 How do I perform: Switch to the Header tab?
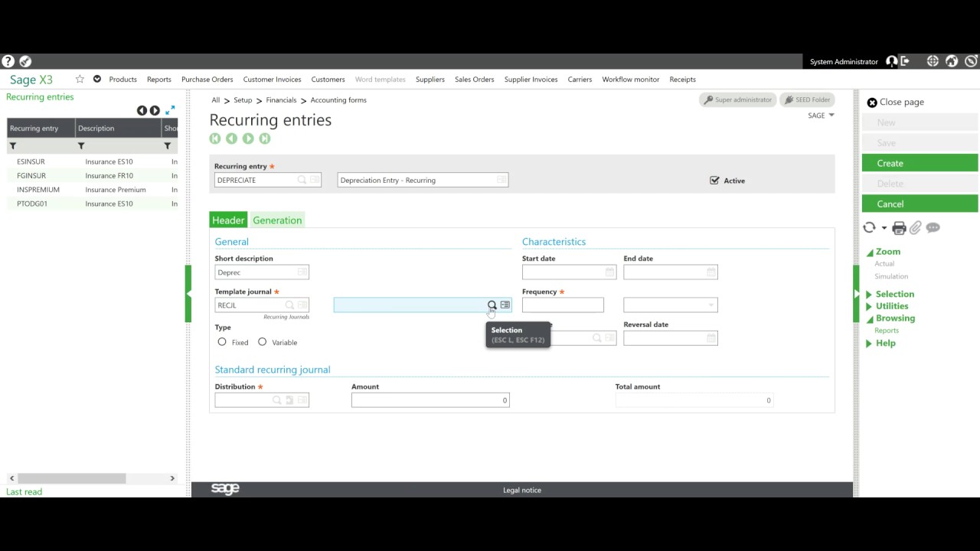point(228,220)
